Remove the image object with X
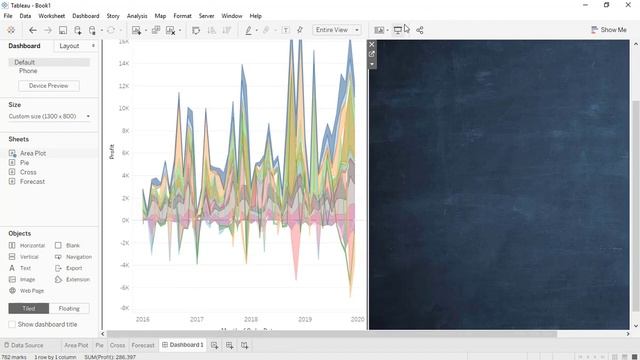This screenshot has width=640, height=360. pyautogui.click(x=371, y=44)
